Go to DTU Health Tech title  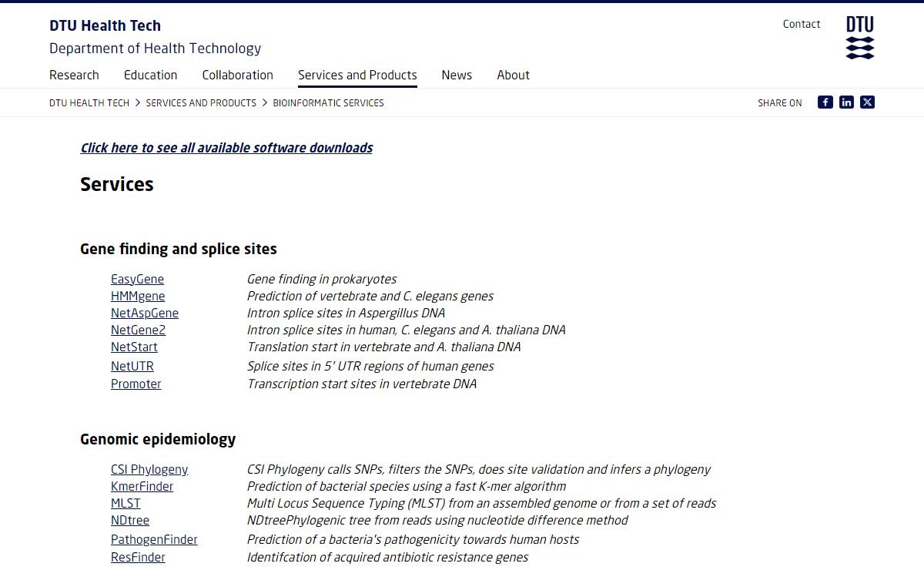coord(105,25)
